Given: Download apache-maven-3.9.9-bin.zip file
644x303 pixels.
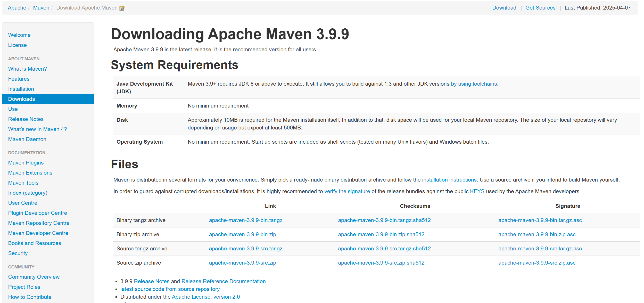Looking at the screenshot, I should 242,234.
